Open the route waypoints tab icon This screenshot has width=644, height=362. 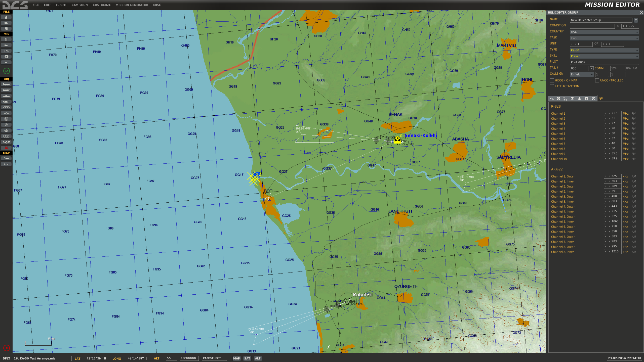click(x=551, y=99)
